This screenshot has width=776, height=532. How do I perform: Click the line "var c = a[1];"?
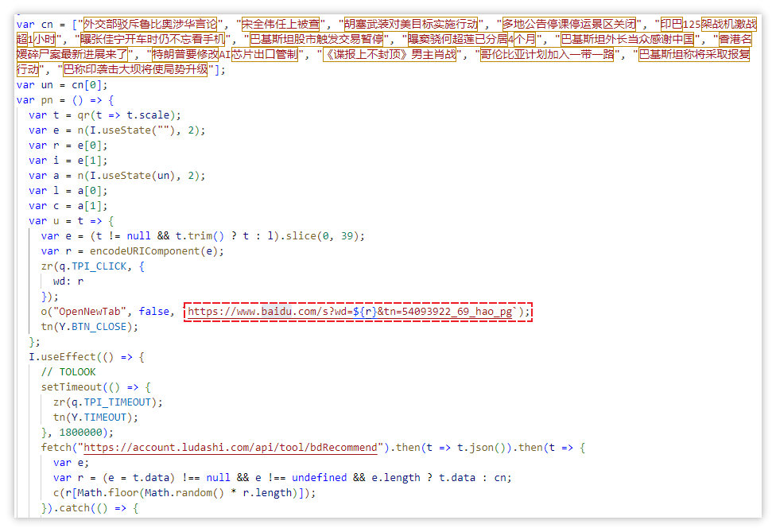pyautogui.click(x=68, y=205)
